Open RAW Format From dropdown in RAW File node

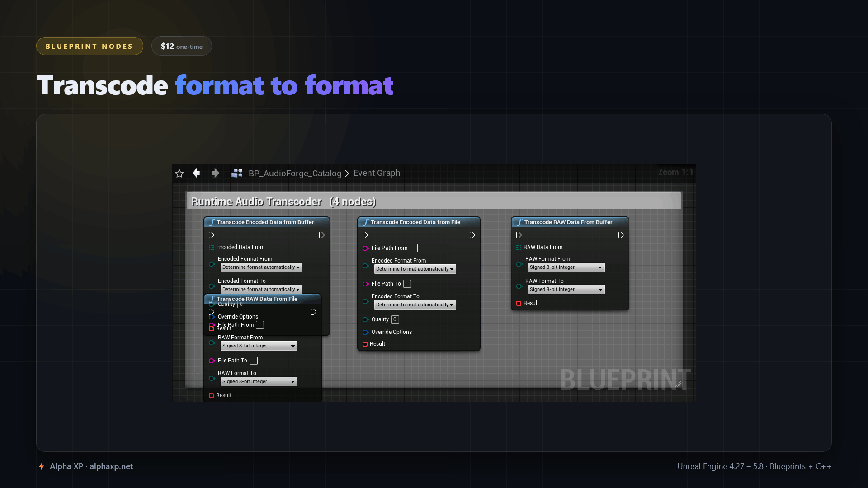click(x=259, y=346)
